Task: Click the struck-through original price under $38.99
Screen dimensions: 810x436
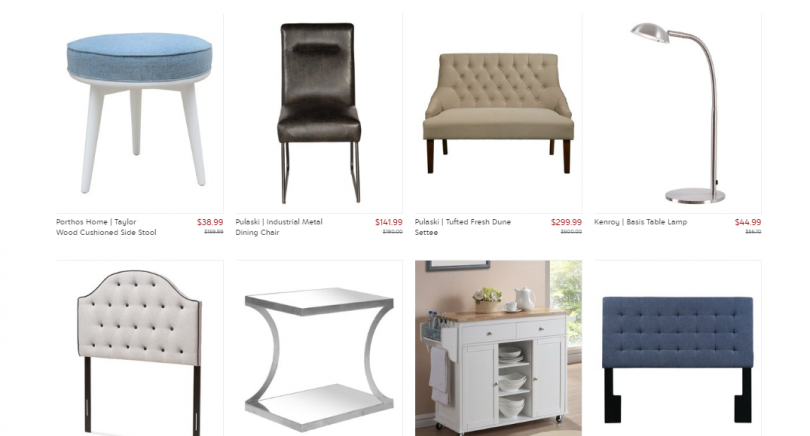Action: (x=214, y=232)
